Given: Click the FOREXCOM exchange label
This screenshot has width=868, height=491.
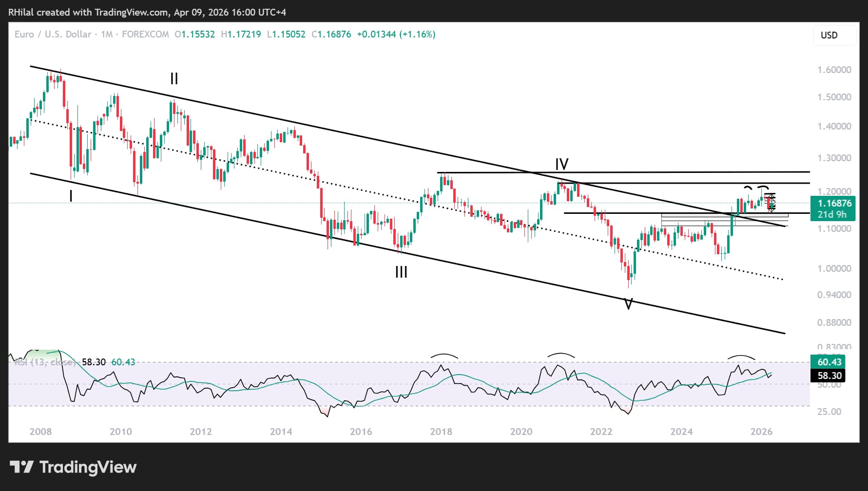Looking at the screenshot, I should pos(145,34).
